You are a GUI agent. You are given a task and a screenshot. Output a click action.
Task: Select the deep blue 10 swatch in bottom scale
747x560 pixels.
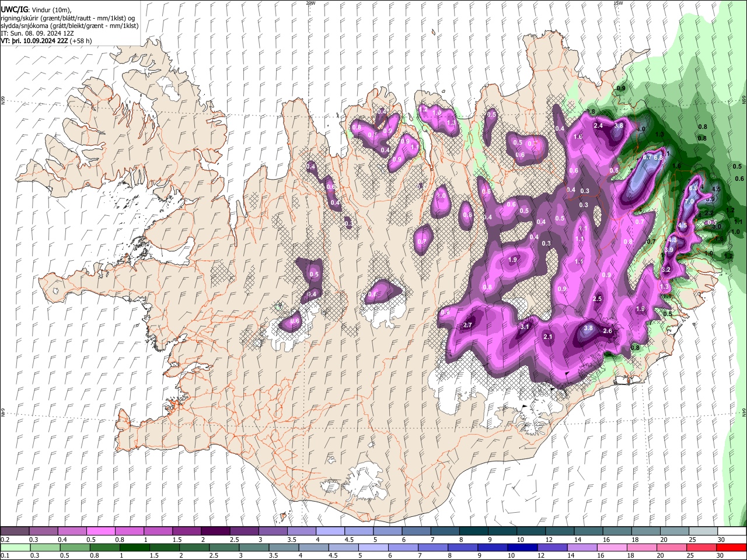[522, 547]
